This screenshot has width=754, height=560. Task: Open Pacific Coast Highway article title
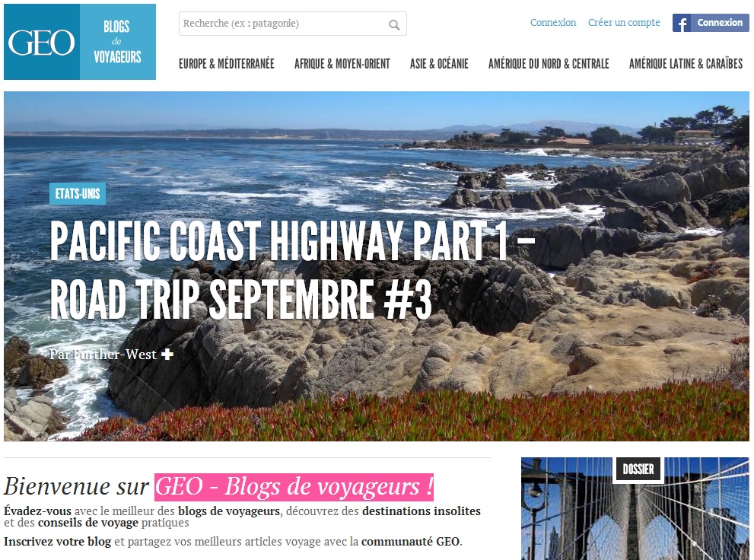point(292,269)
